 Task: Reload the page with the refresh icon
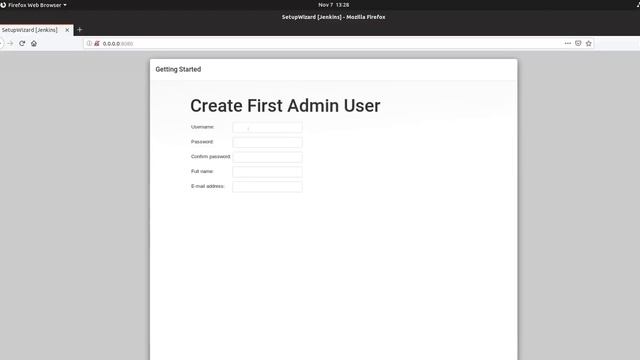pos(22,43)
